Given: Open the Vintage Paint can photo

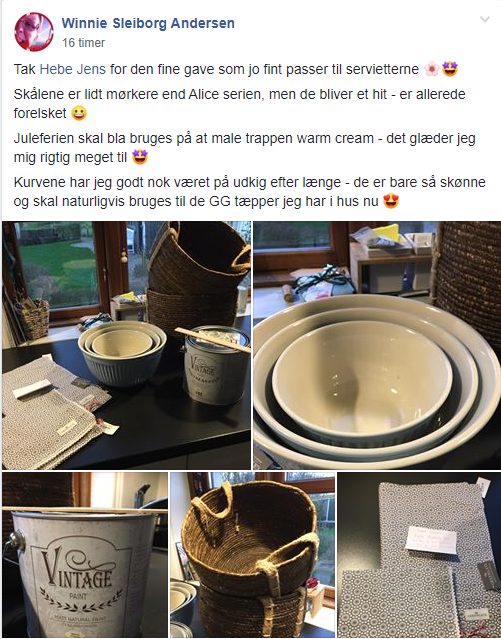Looking at the screenshot, I should tap(85, 555).
